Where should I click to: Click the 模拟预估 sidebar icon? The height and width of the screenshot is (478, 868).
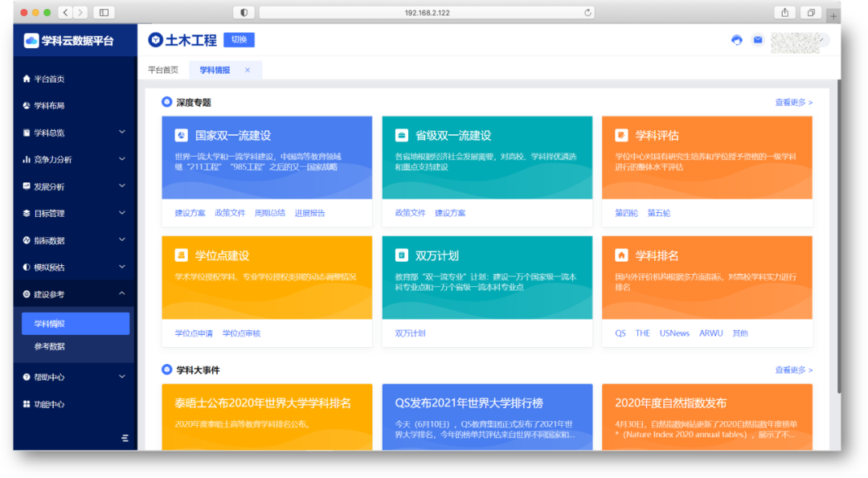[28, 268]
